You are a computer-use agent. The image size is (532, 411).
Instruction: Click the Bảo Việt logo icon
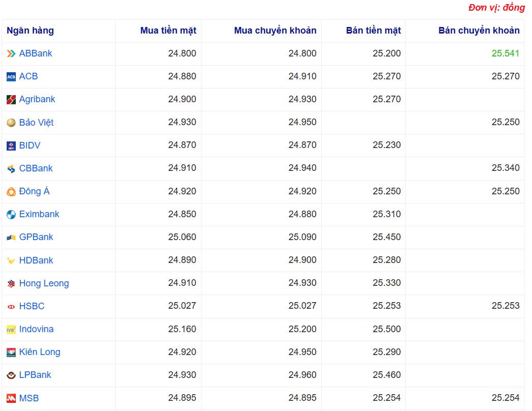coord(11,123)
